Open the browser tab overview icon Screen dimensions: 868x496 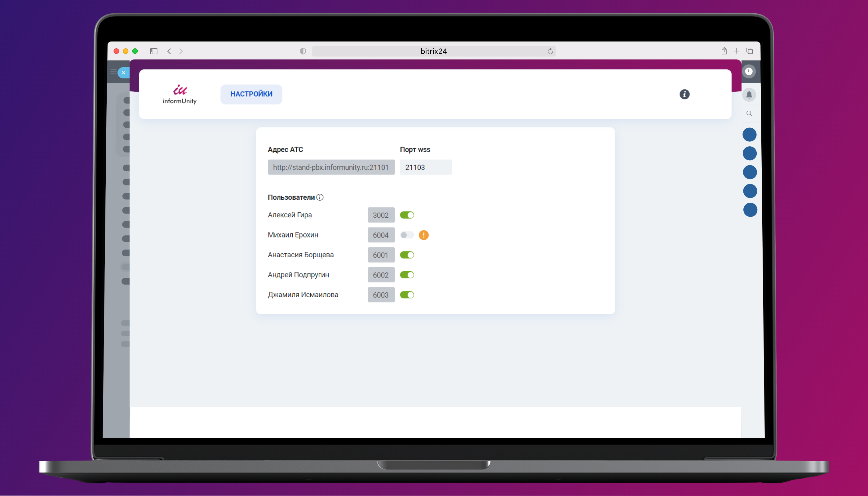[x=750, y=51]
